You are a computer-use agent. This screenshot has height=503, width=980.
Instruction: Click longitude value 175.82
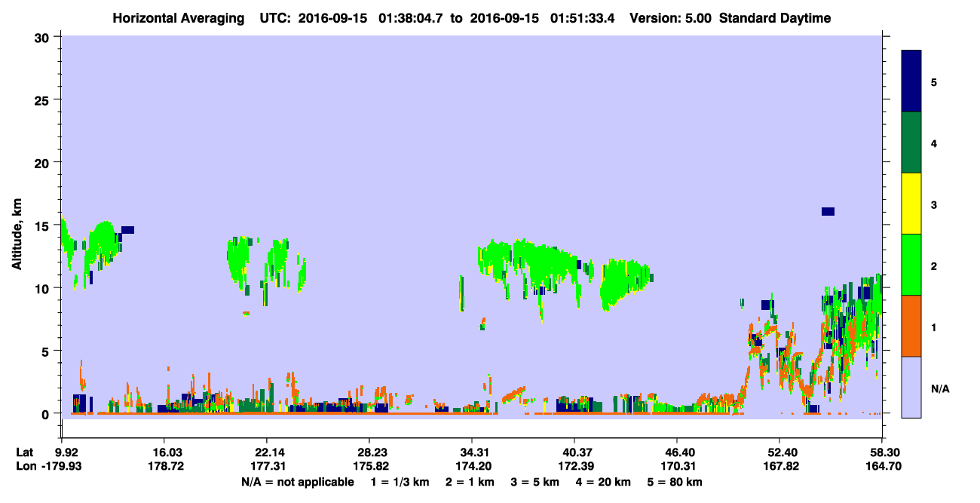tap(369, 466)
